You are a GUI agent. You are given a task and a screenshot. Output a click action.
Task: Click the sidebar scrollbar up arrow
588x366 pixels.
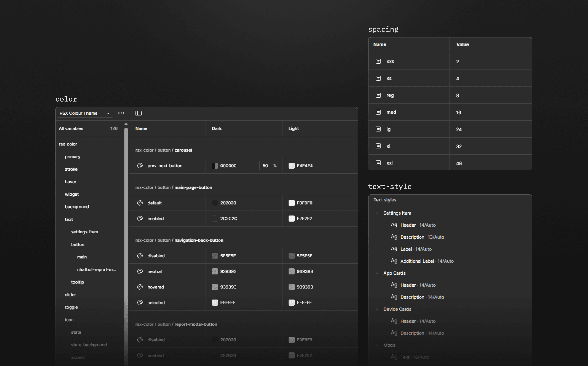[x=126, y=124]
